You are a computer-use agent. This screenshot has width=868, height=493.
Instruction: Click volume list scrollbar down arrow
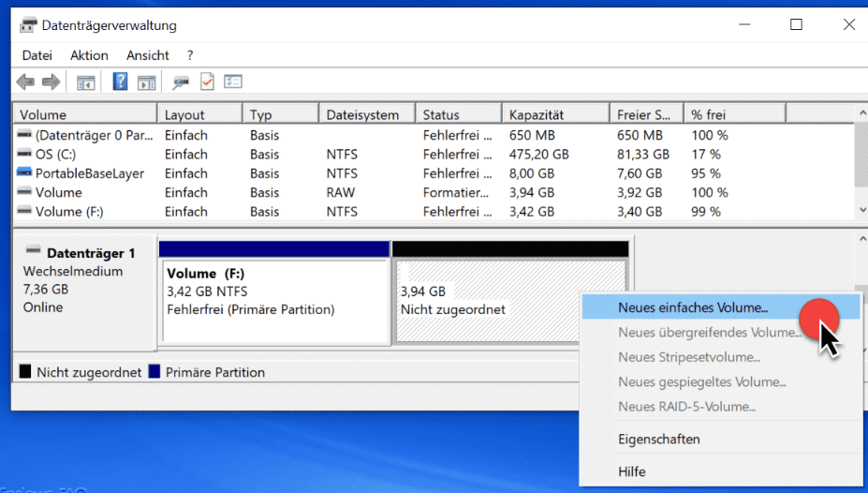click(x=861, y=210)
